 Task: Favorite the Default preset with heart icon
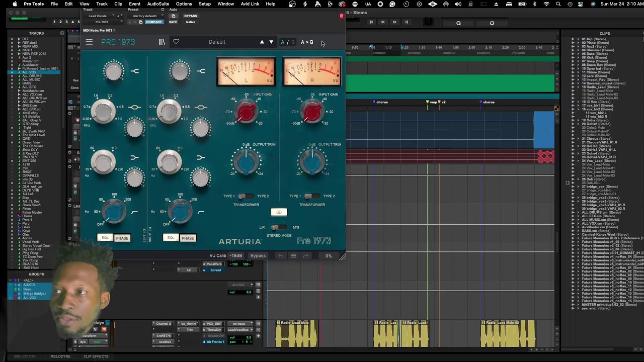coord(176,42)
